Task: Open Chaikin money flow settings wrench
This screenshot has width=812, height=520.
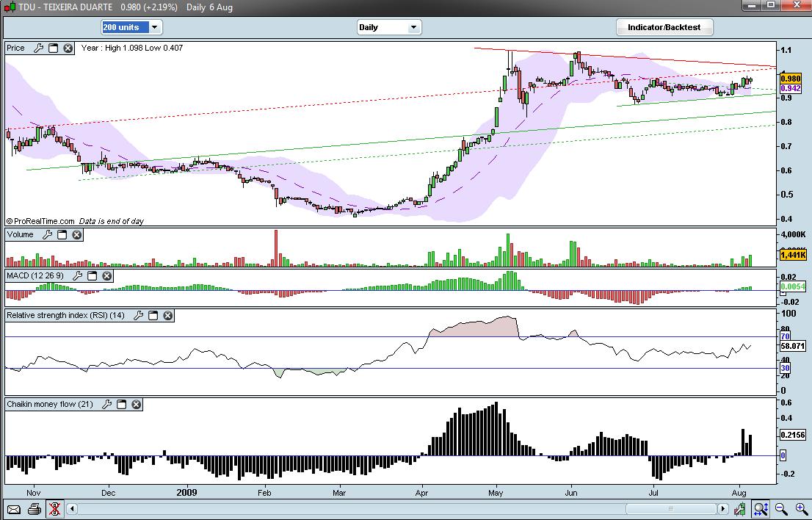Action: click(x=106, y=405)
